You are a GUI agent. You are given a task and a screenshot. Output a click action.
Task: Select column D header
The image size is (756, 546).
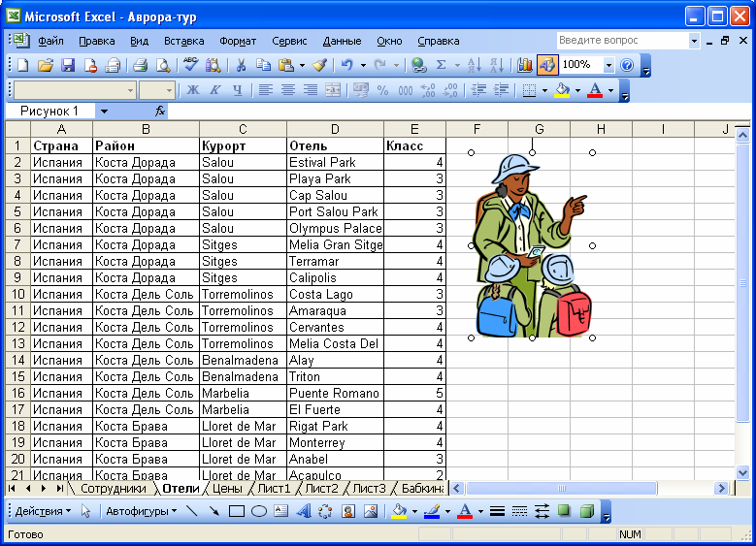[x=335, y=129]
